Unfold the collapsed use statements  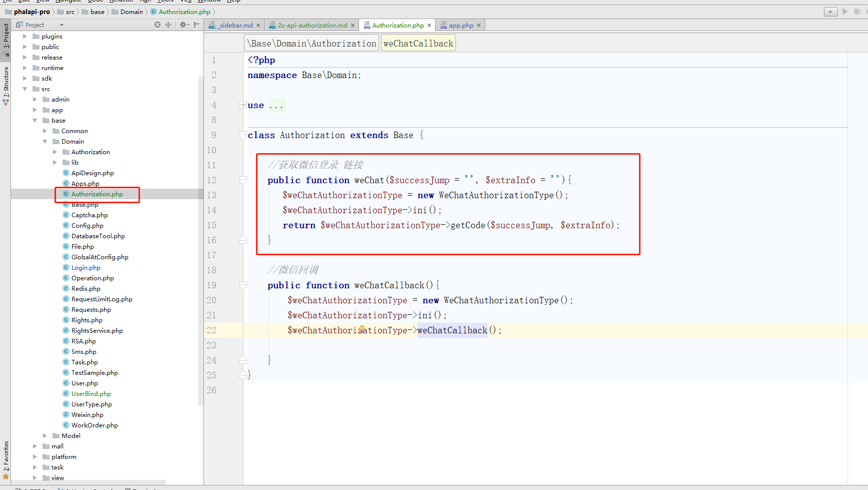click(242, 105)
